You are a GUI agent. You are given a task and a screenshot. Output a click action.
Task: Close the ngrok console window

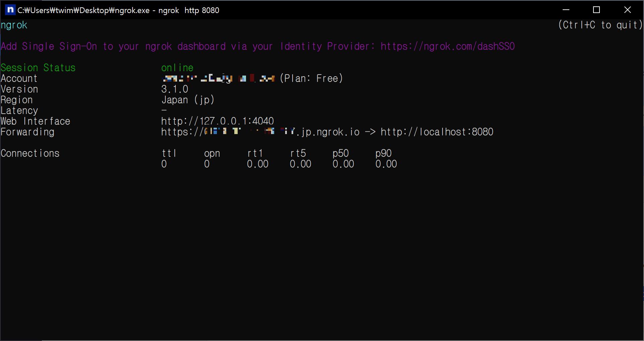pyautogui.click(x=628, y=10)
